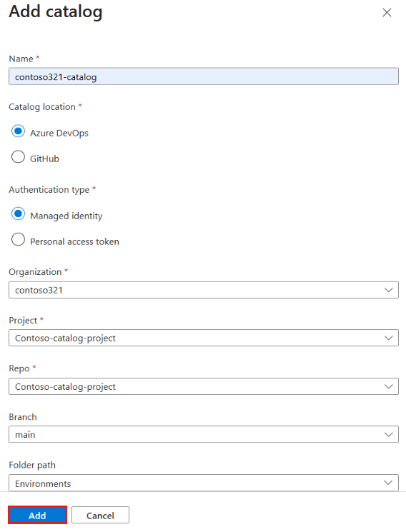Select the Azure DevOps radio button
Viewport: 406px width, 532px height.
(x=18, y=131)
